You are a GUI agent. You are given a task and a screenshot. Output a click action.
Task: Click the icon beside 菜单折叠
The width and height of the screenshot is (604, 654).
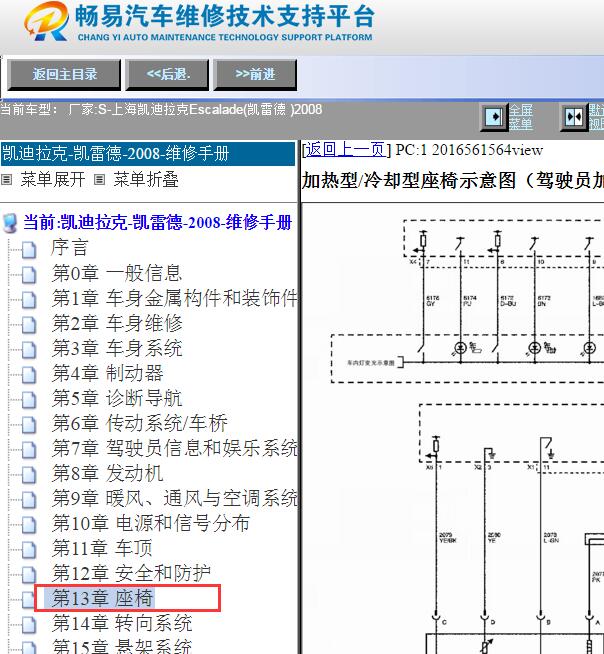point(99,180)
